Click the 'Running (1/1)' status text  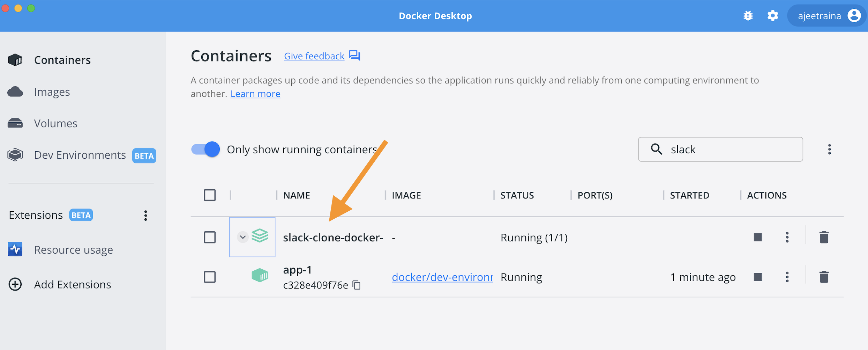[534, 238]
